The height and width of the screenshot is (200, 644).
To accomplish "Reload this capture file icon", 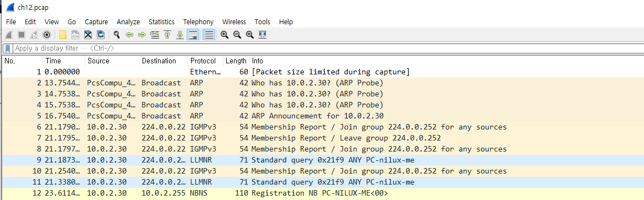I will coord(101,35).
